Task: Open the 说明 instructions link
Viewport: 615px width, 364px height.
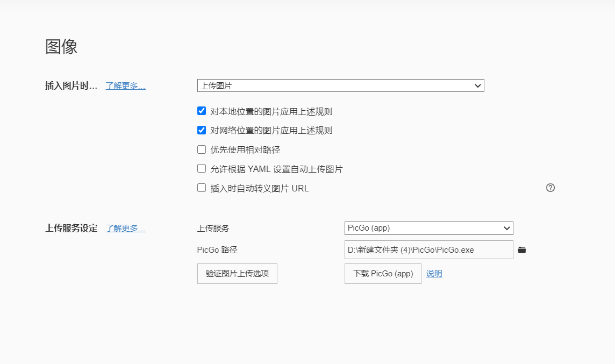Action: (434, 274)
